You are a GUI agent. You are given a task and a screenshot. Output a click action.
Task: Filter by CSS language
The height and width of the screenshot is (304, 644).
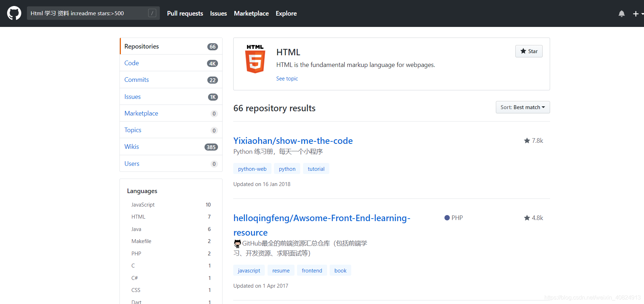171,290
